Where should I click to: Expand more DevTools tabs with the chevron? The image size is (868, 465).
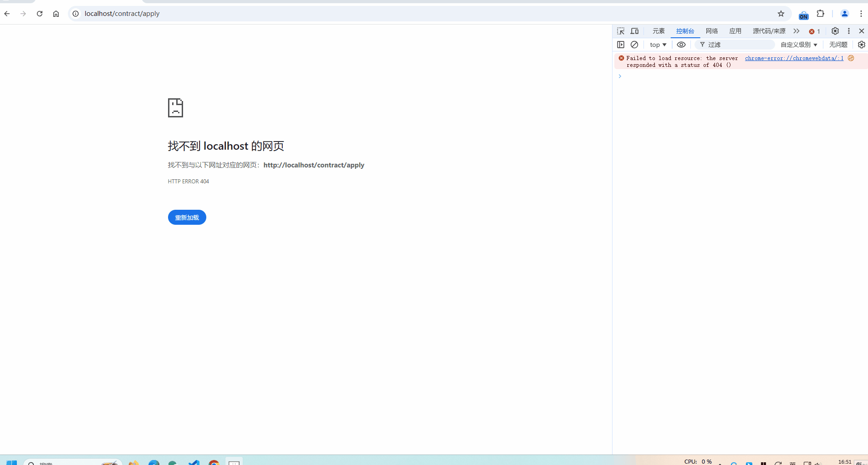click(x=796, y=31)
